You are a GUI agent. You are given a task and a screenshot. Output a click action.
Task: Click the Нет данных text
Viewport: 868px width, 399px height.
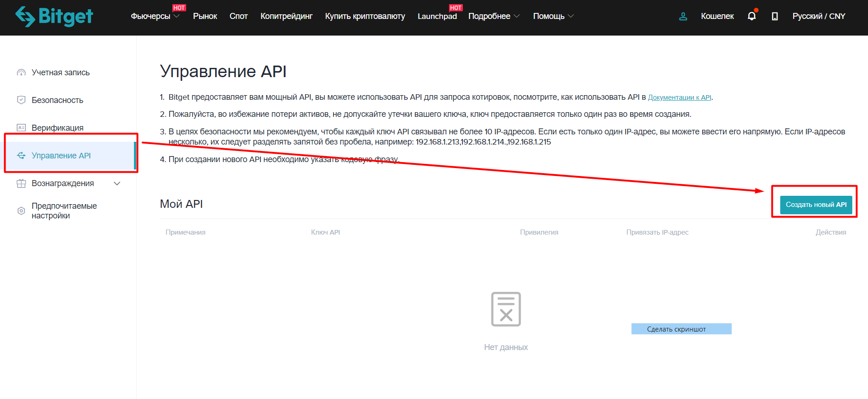506,347
